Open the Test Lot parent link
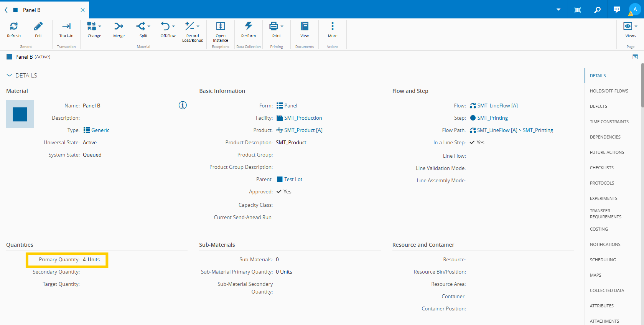644x325 pixels. click(x=293, y=179)
